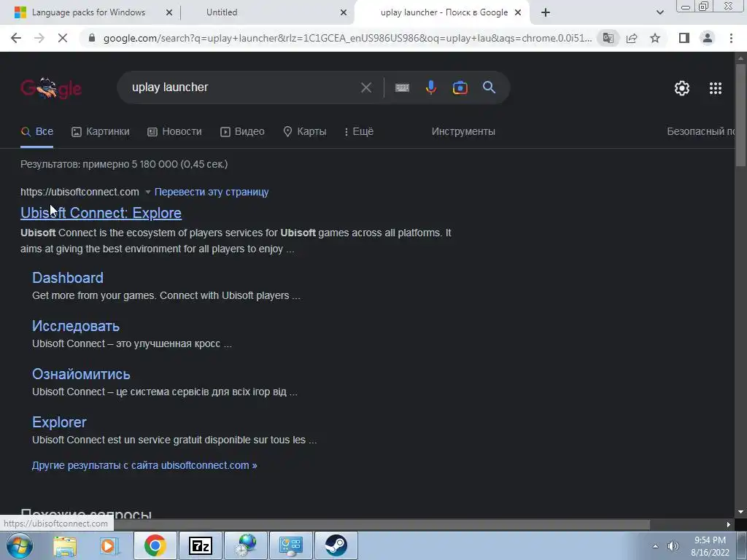Click the volume speaker tray icon
747x560 pixels.
673,546
